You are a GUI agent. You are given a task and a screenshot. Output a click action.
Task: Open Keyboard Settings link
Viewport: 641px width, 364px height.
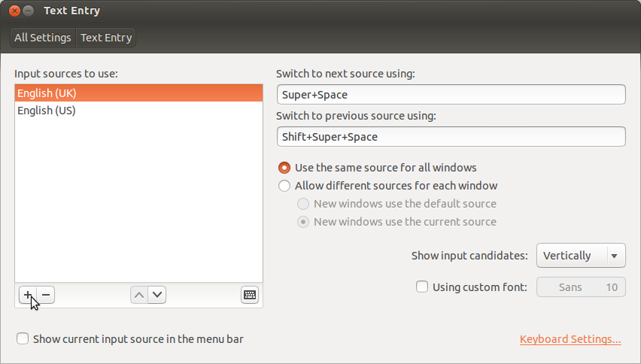click(570, 339)
